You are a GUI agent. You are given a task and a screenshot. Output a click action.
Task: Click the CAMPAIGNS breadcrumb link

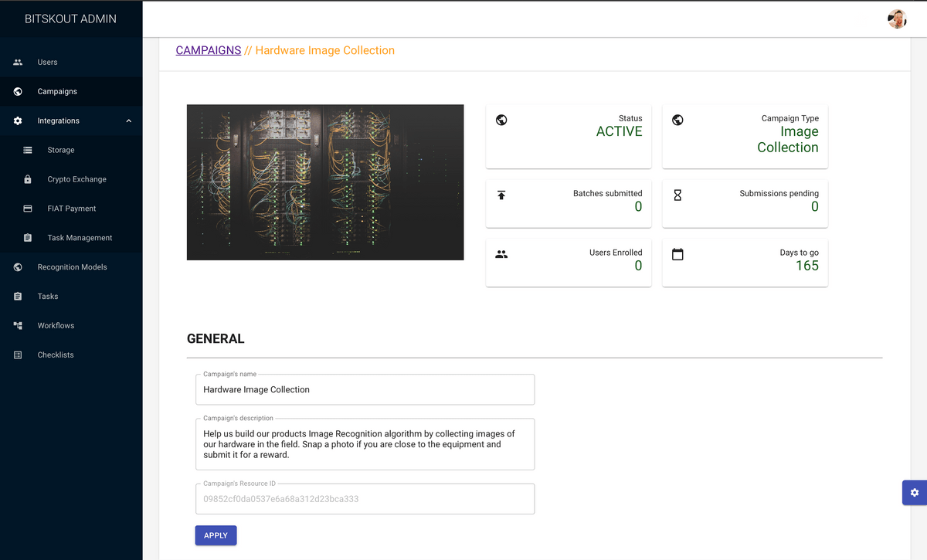pos(209,50)
